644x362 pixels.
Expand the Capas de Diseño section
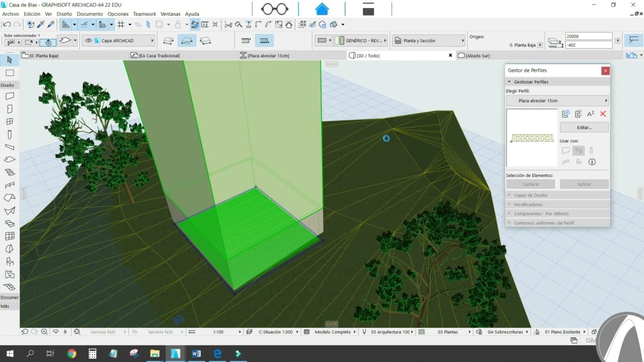(557, 195)
